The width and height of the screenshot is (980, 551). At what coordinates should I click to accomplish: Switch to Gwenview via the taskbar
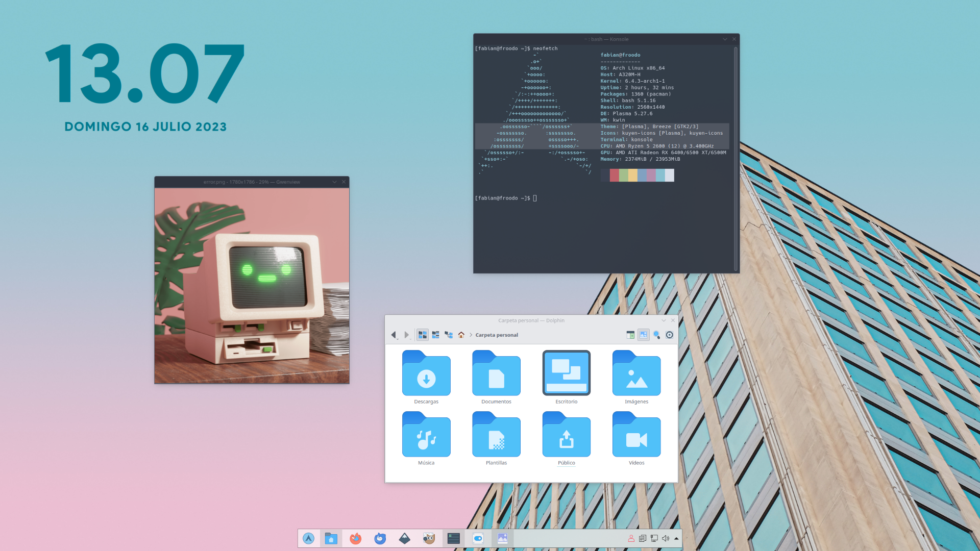503,538
